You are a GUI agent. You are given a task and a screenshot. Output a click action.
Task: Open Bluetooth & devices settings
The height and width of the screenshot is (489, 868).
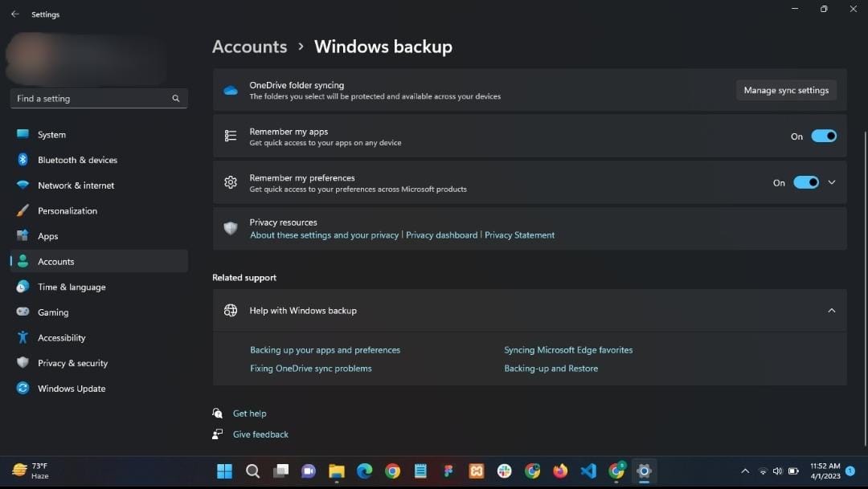coord(77,160)
